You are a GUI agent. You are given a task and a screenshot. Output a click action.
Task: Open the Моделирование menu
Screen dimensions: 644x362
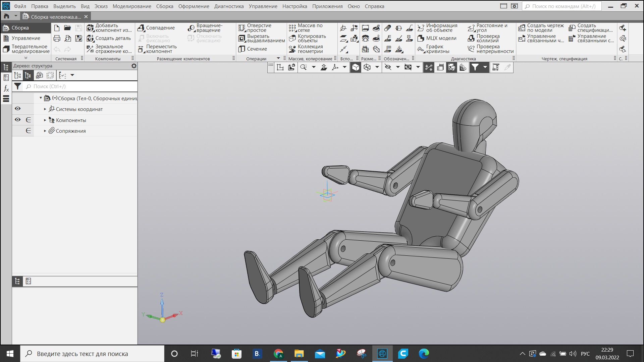coord(131,6)
